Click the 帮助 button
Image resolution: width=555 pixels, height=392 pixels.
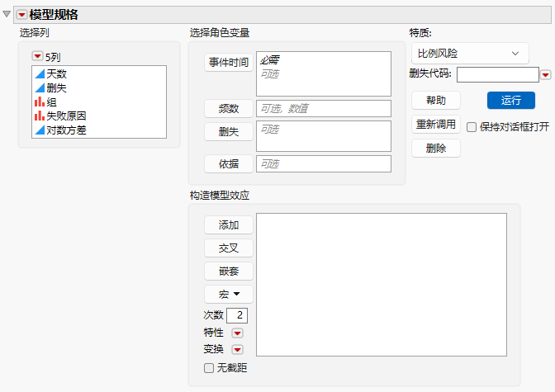tap(436, 101)
